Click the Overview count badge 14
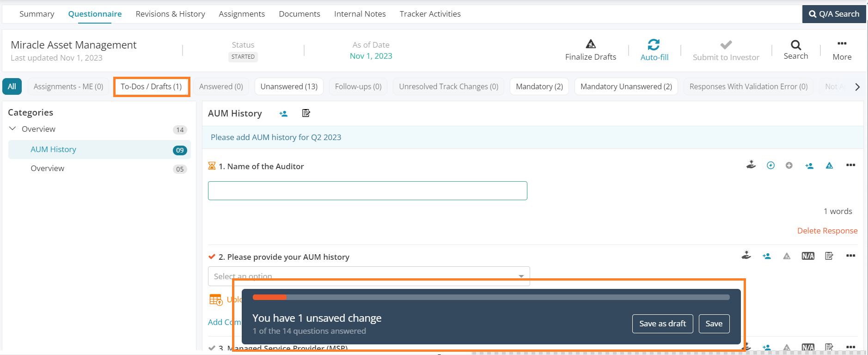 click(180, 130)
